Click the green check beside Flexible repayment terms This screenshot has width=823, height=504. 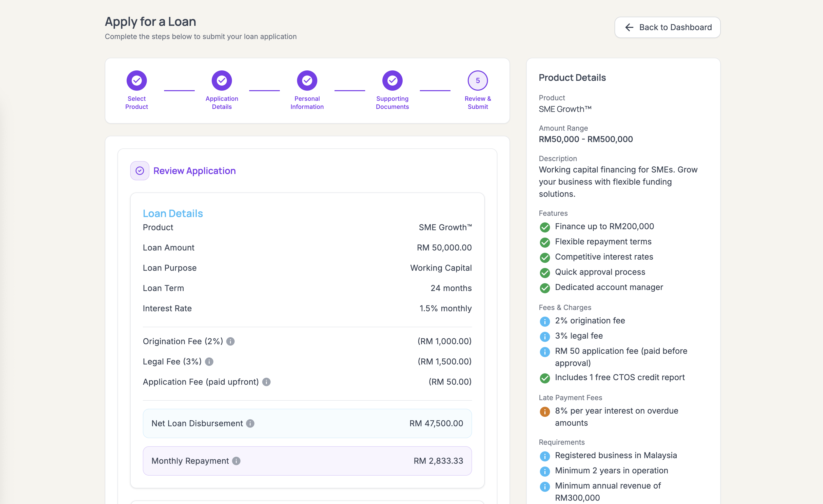click(545, 242)
